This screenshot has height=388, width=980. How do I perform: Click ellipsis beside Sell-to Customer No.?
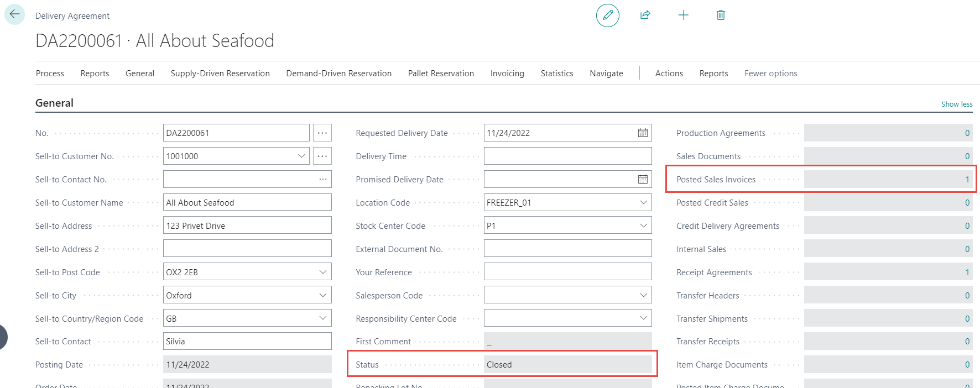click(322, 156)
